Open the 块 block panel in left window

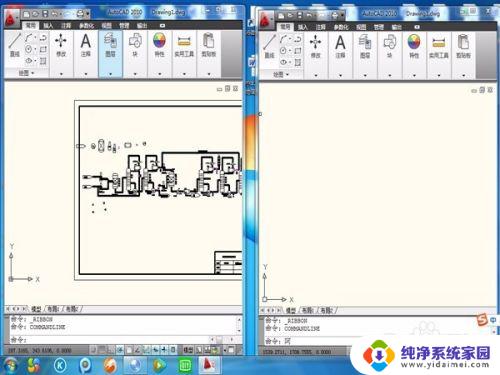[x=135, y=45]
